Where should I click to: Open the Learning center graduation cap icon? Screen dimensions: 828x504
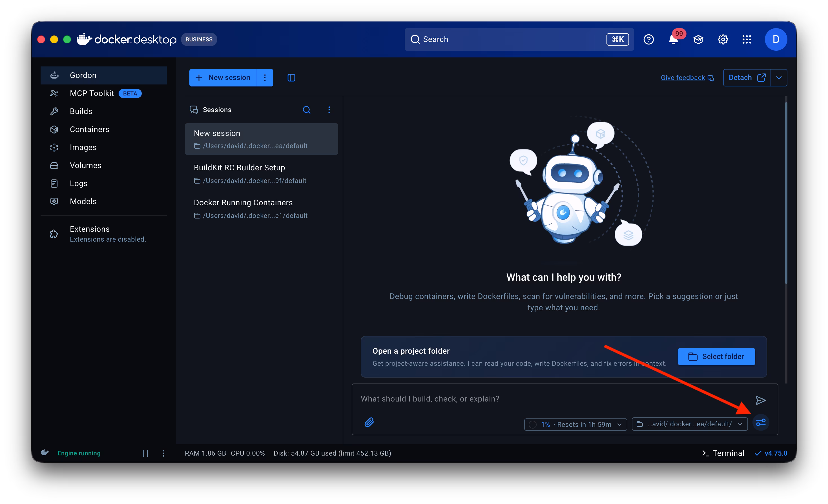click(x=698, y=40)
